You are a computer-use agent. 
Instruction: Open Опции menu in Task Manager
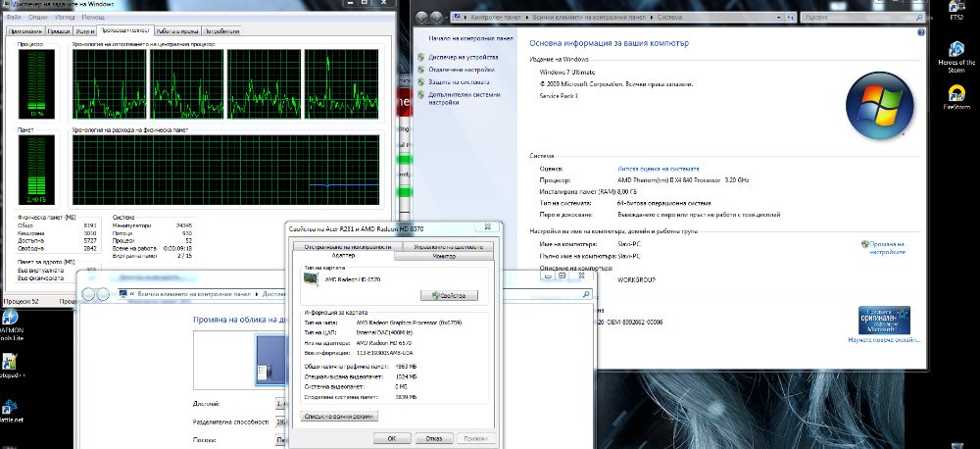(x=38, y=18)
